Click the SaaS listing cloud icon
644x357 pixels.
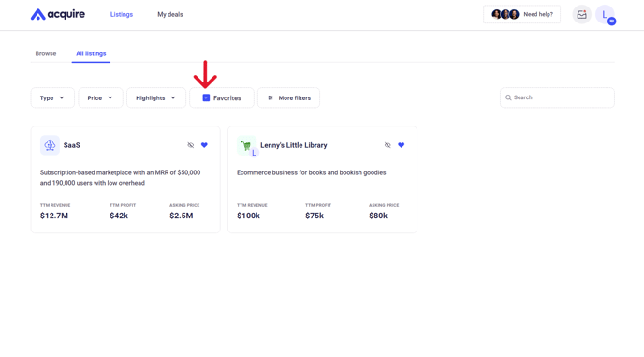pos(50,145)
